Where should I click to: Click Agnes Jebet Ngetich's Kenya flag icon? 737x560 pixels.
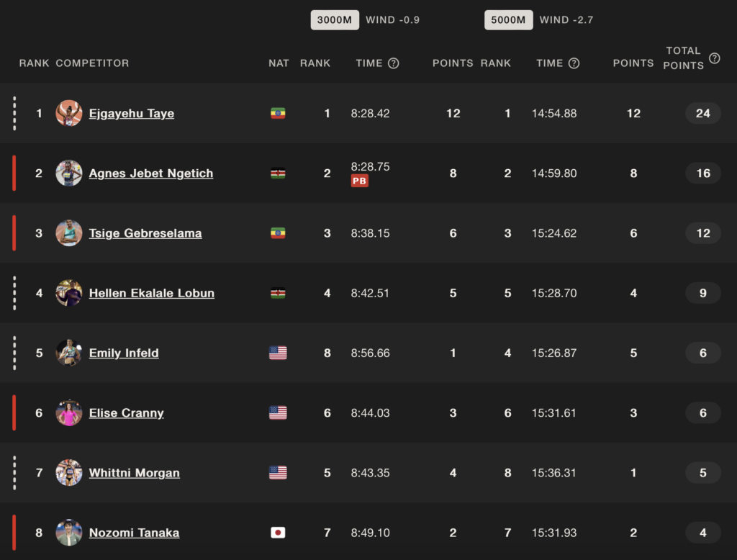click(278, 173)
